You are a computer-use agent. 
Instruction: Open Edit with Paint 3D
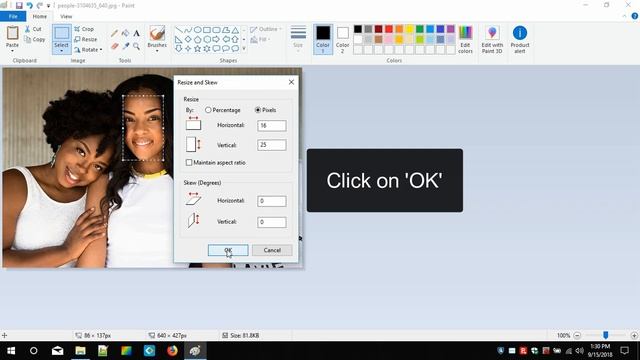[492, 40]
